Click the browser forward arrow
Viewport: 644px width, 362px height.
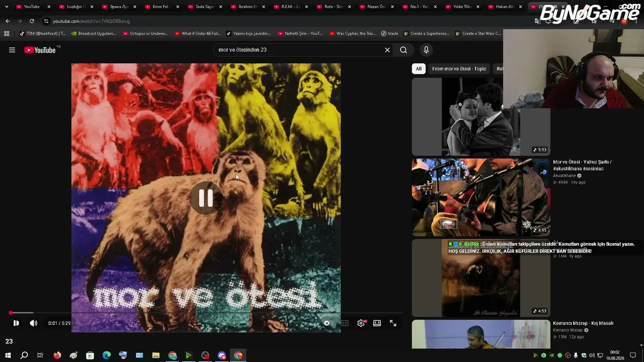tap(20, 21)
